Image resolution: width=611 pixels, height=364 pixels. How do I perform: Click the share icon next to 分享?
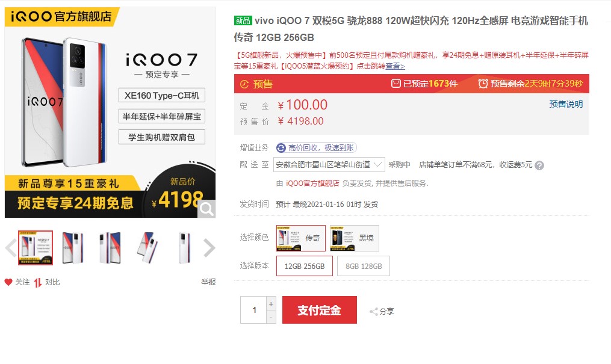373,312
